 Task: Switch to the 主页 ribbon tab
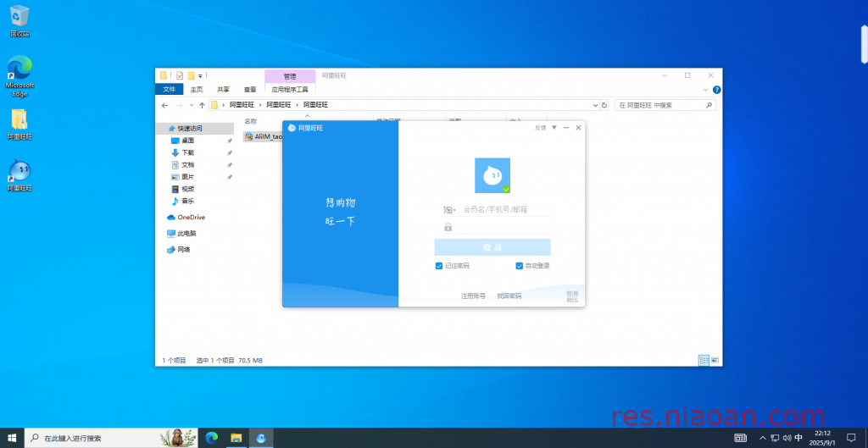(x=197, y=90)
